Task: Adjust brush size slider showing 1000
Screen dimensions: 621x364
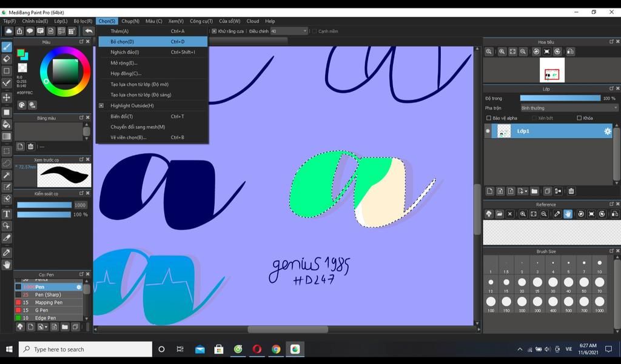Action: coord(44,205)
